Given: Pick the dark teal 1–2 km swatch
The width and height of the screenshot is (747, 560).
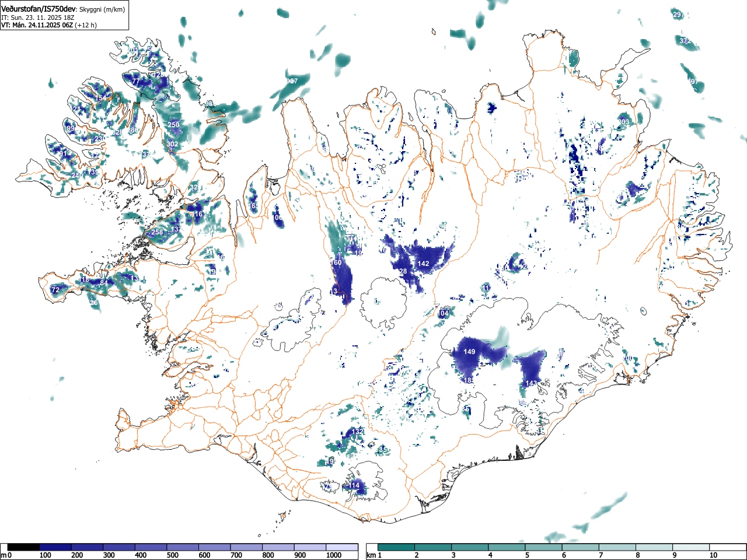Looking at the screenshot, I should coord(397,547).
